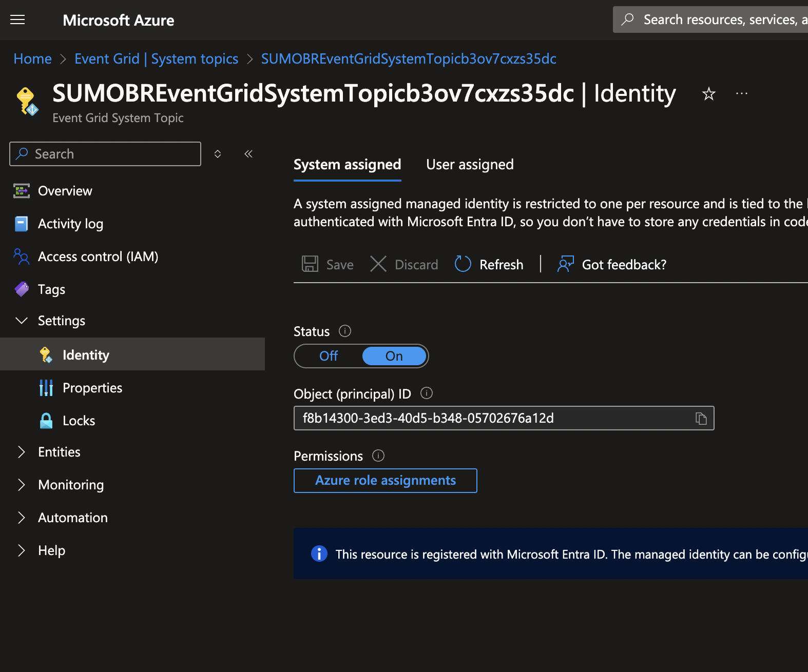Image resolution: width=808 pixels, height=672 pixels.
Task: Switch Status toggle to Off
Action: click(x=329, y=356)
